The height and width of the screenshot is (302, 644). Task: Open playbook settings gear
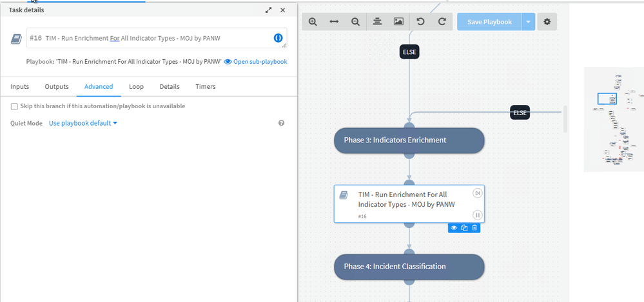547,22
